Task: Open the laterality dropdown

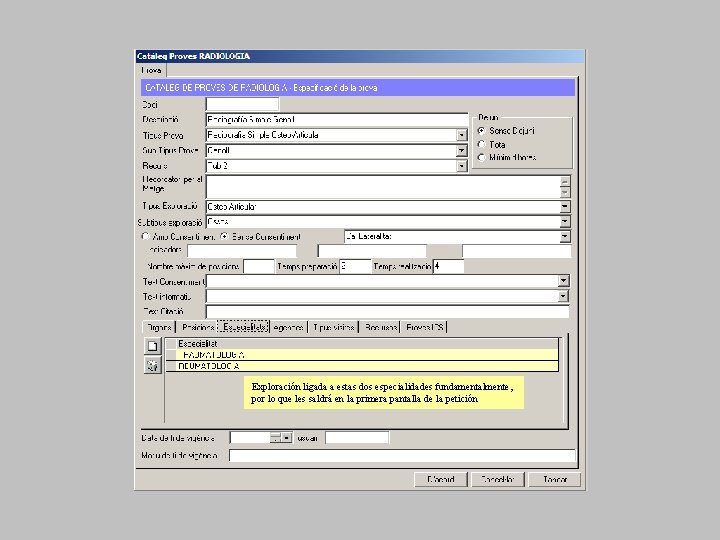Action: pyautogui.click(x=565, y=236)
